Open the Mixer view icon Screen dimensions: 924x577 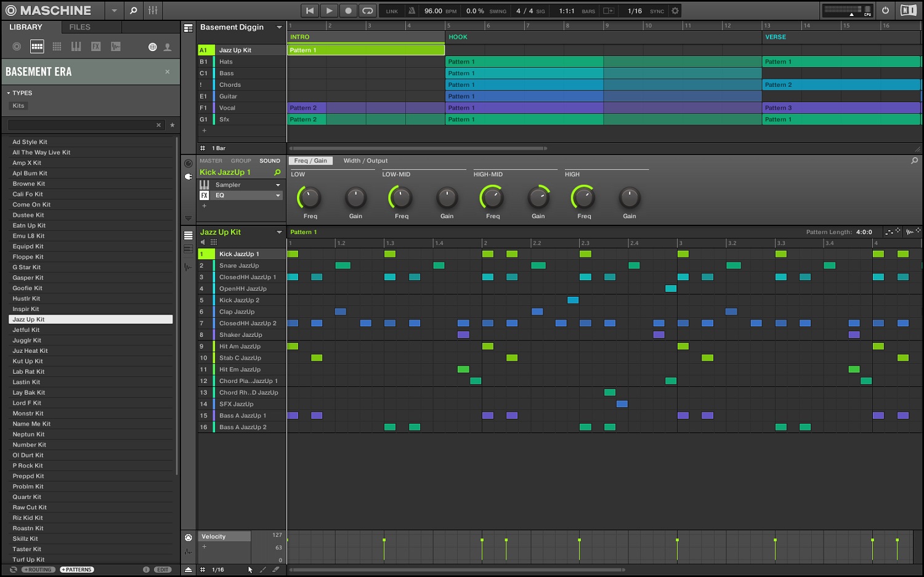pyautogui.click(x=153, y=10)
